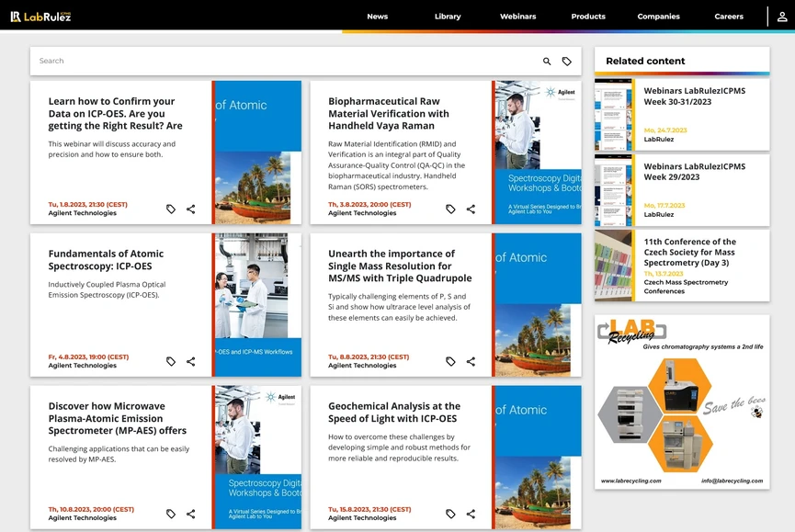Tag the 'Fundamentals of Atomic Spectroscopy' webinar
This screenshot has height=532, width=795.
tap(171, 361)
